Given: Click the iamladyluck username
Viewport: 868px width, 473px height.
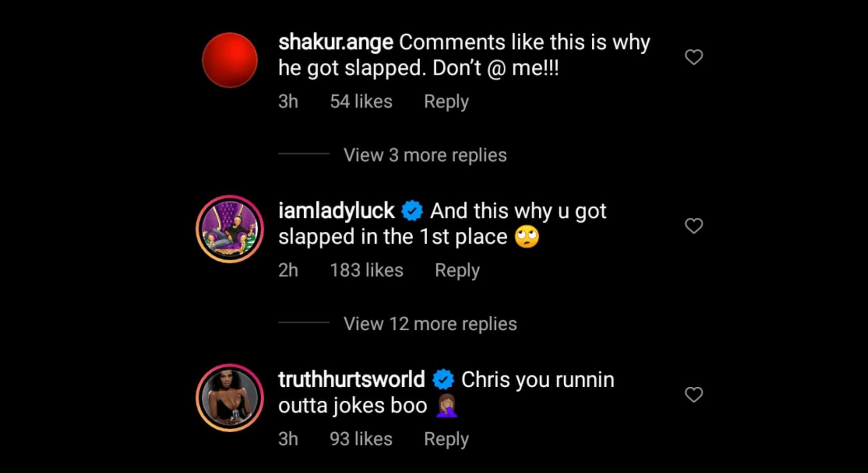Looking at the screenshot, I should [x=336, y=211].
